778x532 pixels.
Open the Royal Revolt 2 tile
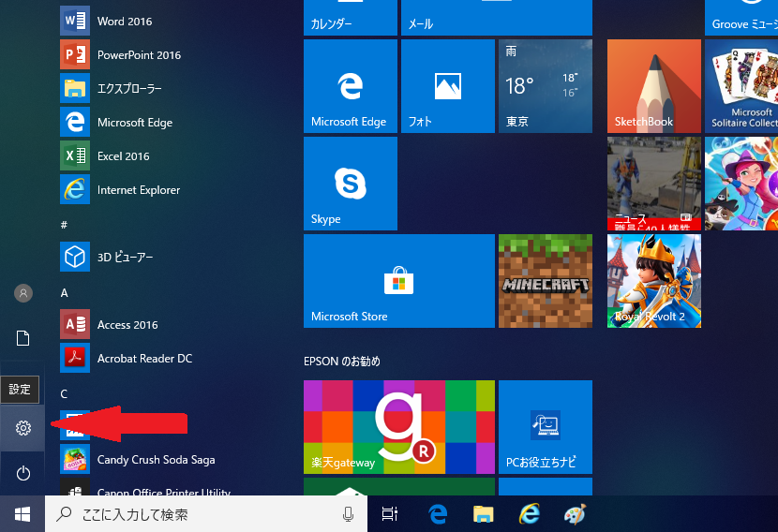point(654,281)
